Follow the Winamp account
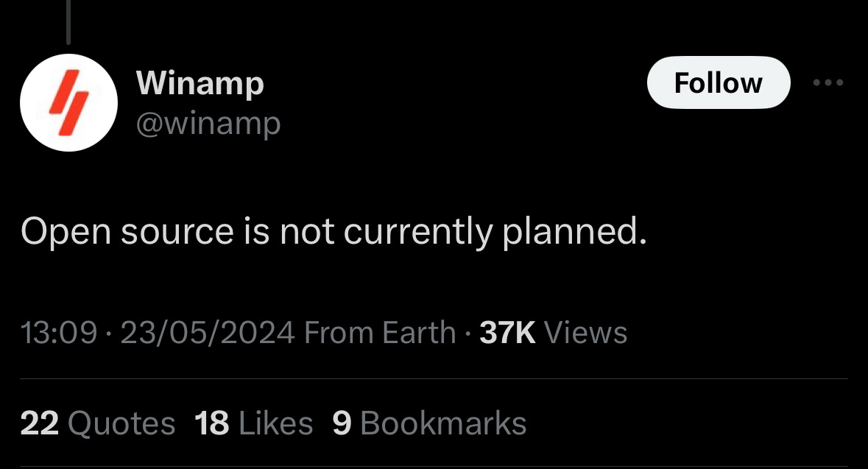This screenshot has width=868, height=469. click(718, 82)
